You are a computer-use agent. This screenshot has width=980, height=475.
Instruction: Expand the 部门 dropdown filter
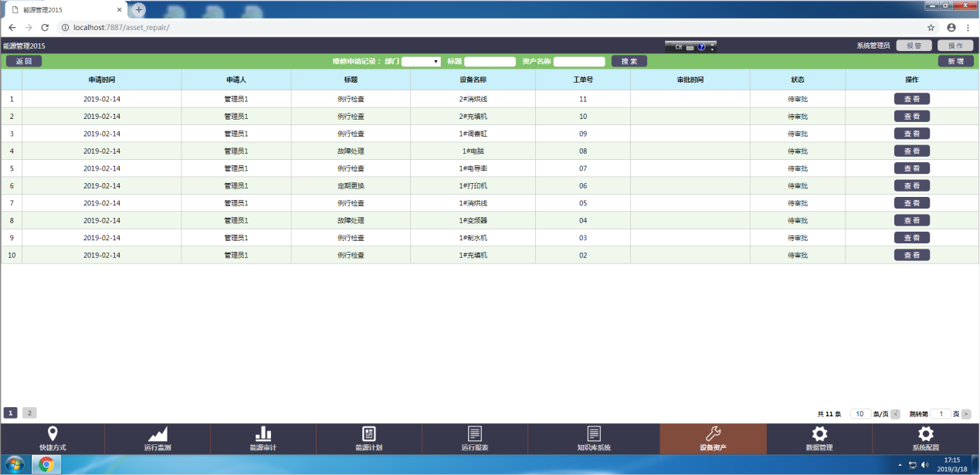coord(421,62)
